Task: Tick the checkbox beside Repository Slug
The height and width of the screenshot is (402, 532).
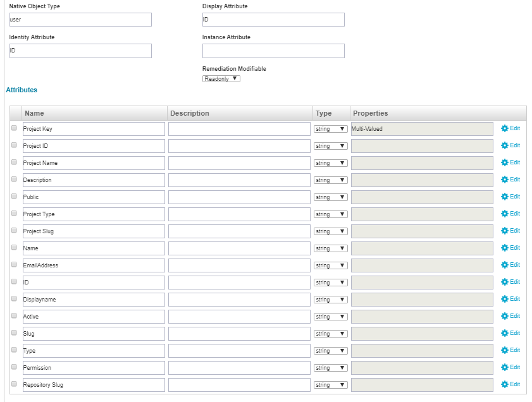Action: (14, 384)
